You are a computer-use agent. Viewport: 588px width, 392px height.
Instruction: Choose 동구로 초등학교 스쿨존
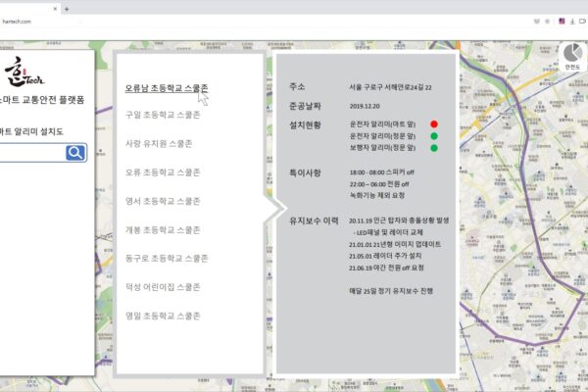(169, 259)
